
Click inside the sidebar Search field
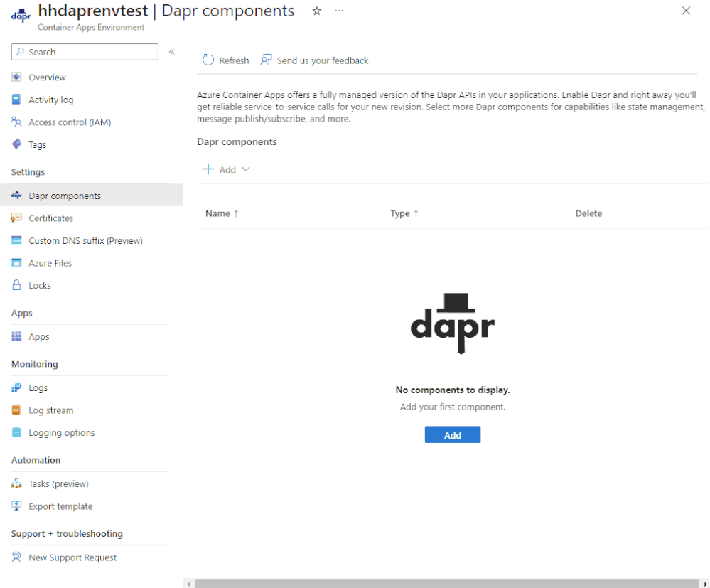(85, 52)
